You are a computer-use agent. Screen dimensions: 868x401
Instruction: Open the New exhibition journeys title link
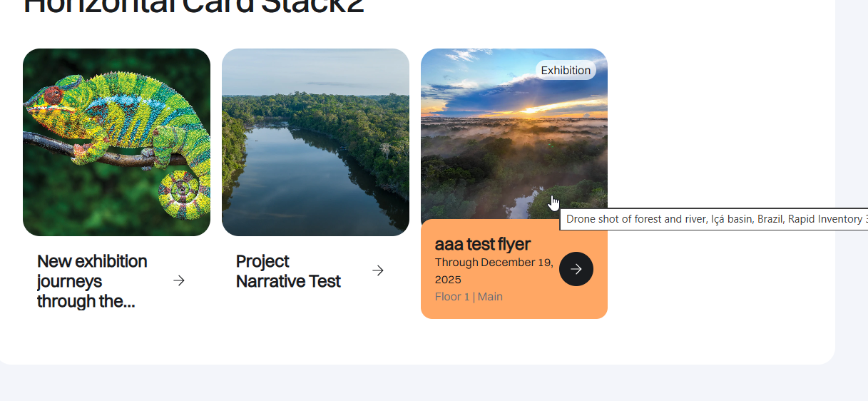coord(92,281)
